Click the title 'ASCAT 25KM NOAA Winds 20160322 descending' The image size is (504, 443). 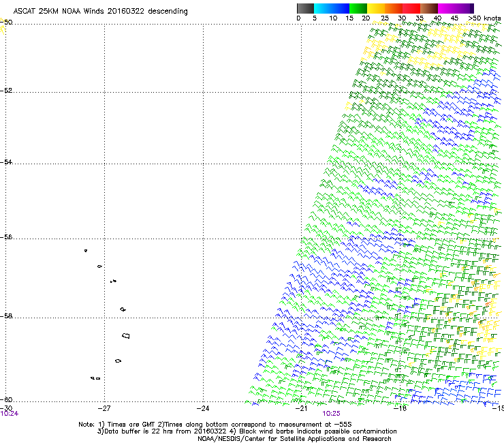click(x=100, y=12)
